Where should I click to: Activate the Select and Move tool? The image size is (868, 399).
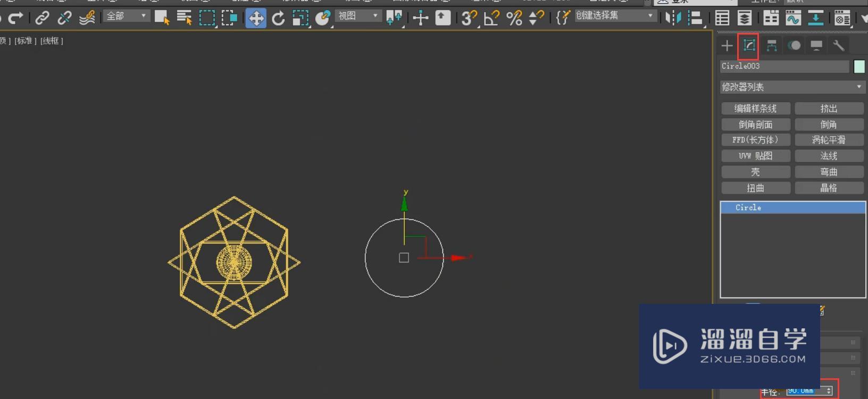(x=256, y=18)
